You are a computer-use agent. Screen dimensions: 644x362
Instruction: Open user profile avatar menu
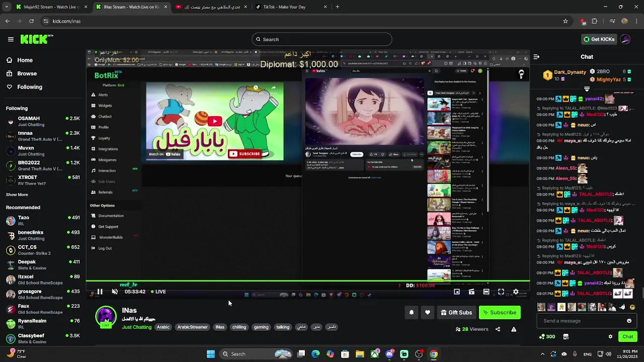click(625, 39)
